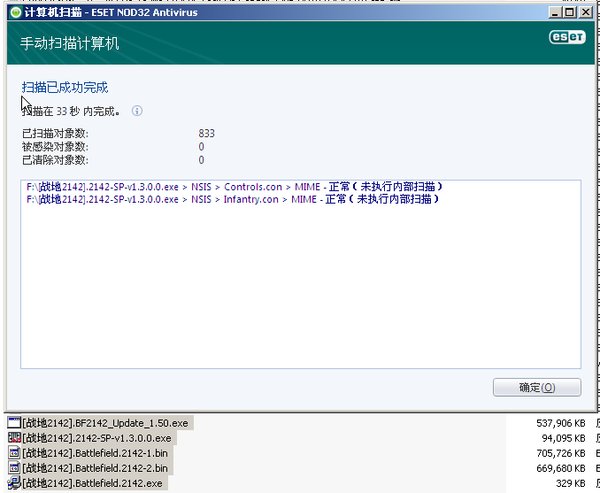Screen dimensions: 600x493
Task: Confirm with the 确定(O) button
Action: pos(537,387)
